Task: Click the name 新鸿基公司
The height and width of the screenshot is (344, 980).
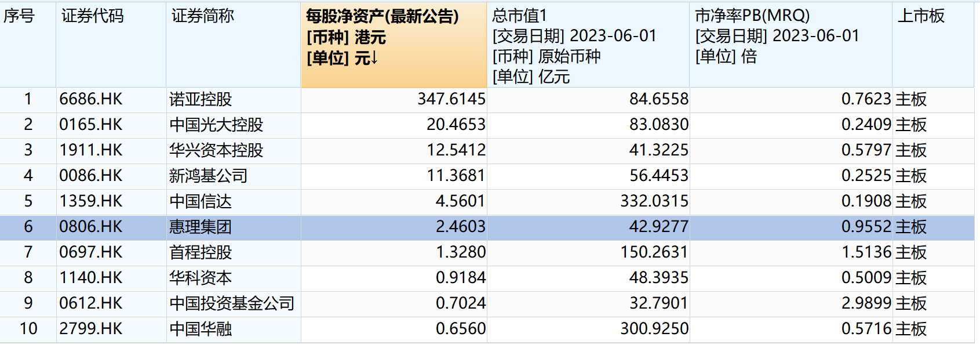Action: (209, 176)
